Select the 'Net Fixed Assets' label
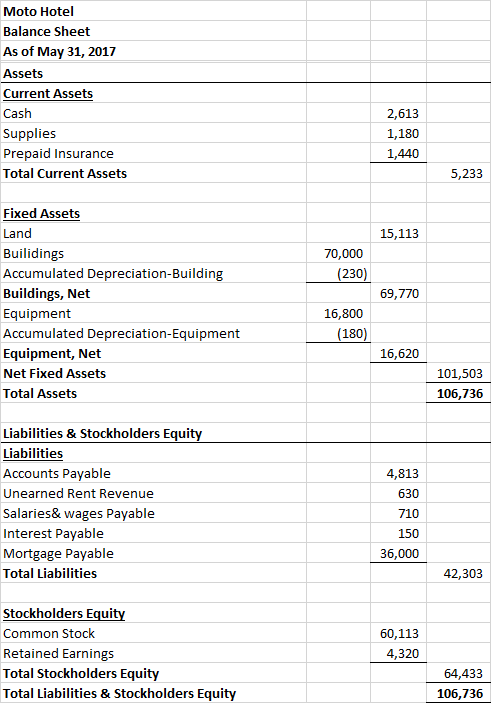Screen dimensions: 491x703 [55, 374]
